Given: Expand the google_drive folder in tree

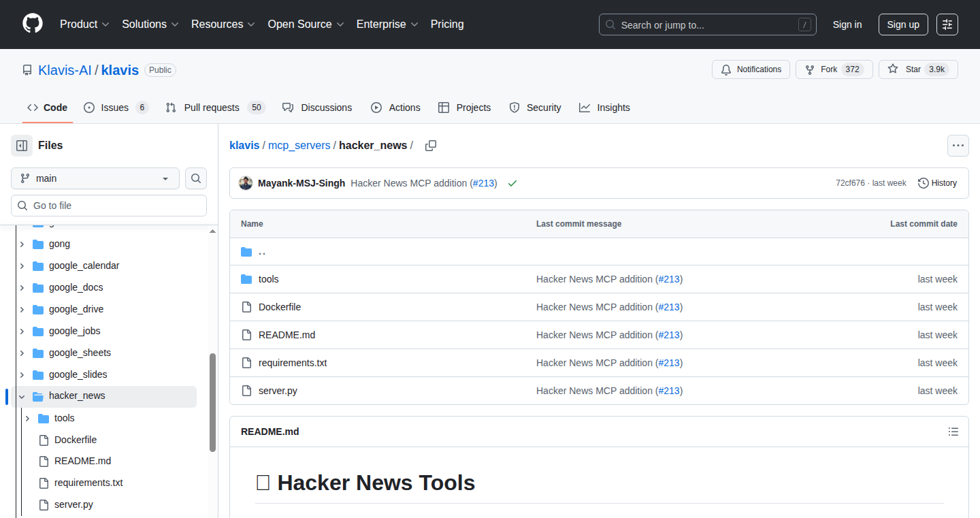Looking at the screenshot, I should [22, 309].
